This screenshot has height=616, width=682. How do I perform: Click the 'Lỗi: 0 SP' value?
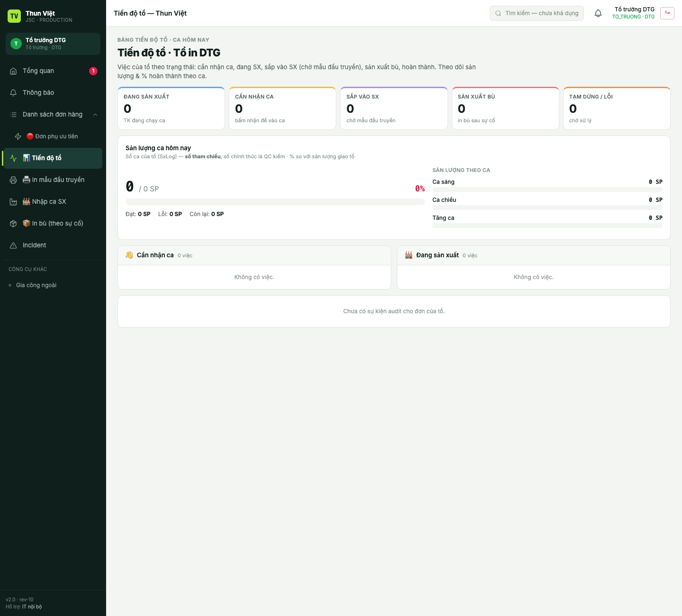tap(170, 214)
